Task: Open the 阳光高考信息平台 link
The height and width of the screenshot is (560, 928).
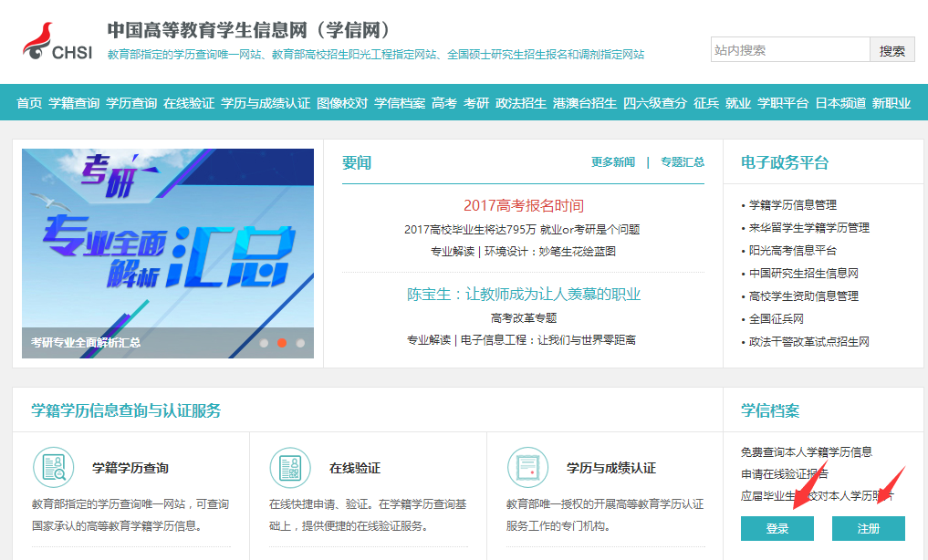Action: (792, 251)
